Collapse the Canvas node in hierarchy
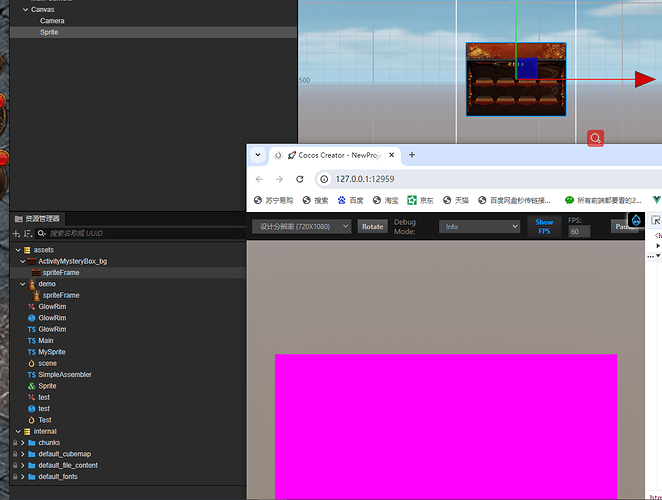662x500 pixels. pyautogui.click(x=25, y=9)
